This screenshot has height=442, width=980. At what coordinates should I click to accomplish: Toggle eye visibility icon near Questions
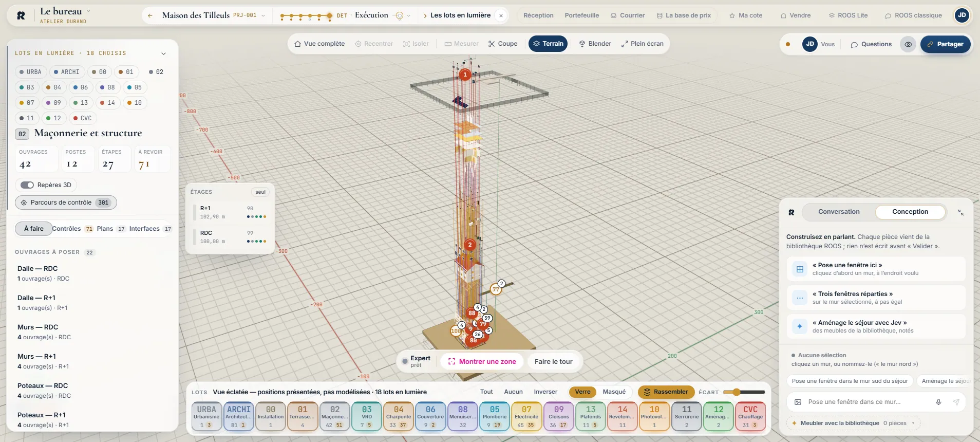pos(908,44)
